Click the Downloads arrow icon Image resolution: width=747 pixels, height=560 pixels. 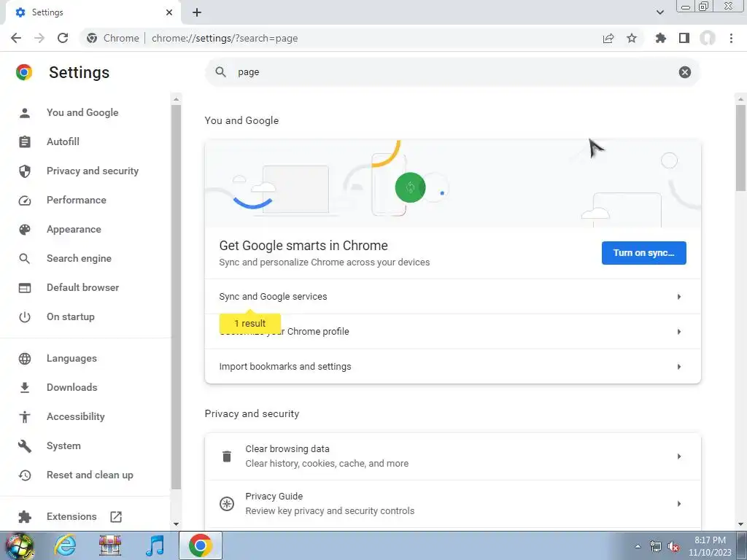pos(25,388)
